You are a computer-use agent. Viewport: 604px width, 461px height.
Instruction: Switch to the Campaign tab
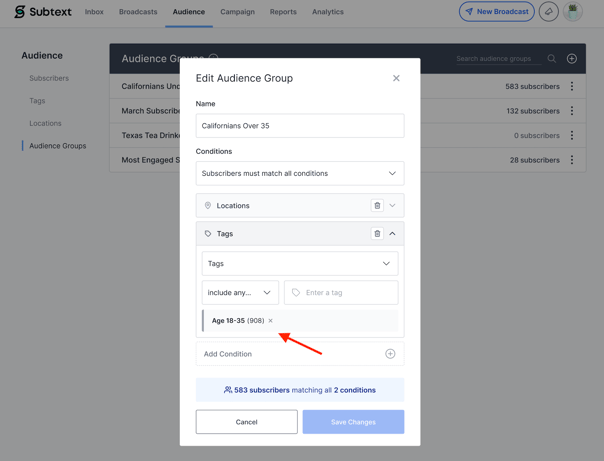click(237, 12)
